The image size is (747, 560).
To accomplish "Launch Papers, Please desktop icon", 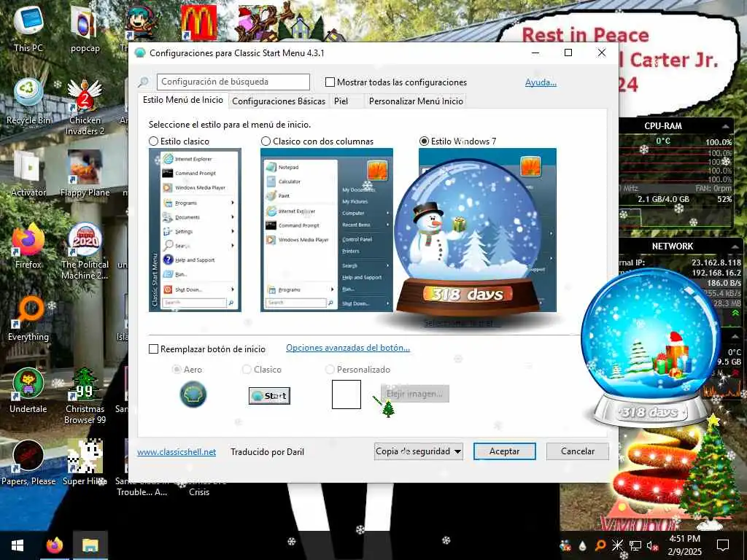I will click(x=28, y=462).
